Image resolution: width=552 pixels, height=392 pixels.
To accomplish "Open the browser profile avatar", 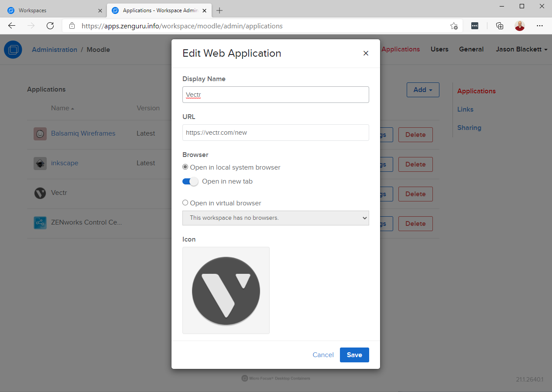I will pyautogui.click(x=519, y=26).
